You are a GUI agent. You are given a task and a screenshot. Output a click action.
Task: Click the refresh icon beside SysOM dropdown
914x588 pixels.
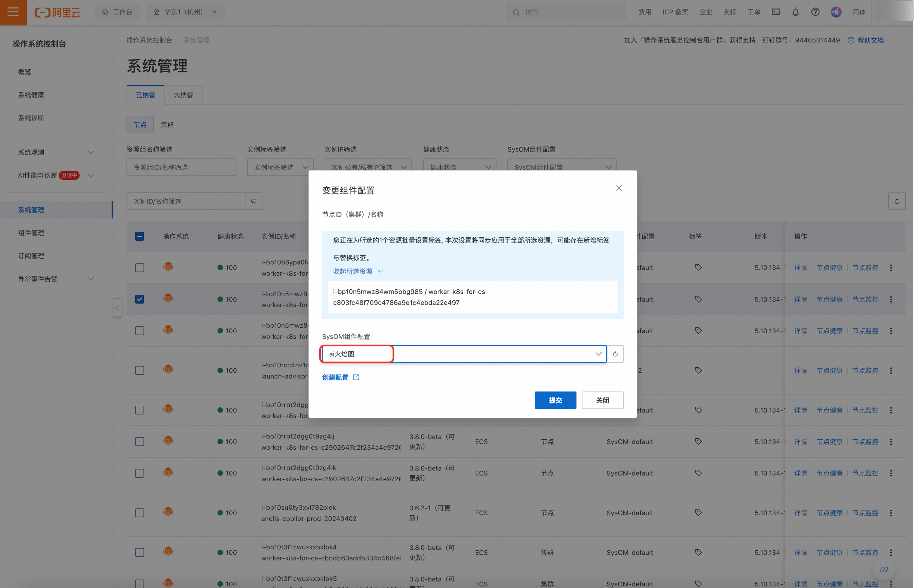615,354
